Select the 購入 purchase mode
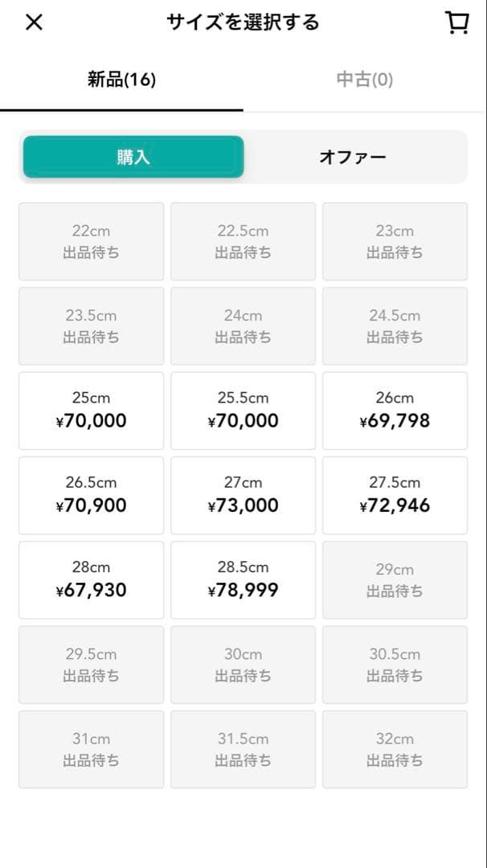The width and height of the screenshot is (487, 868). (133, 157)
